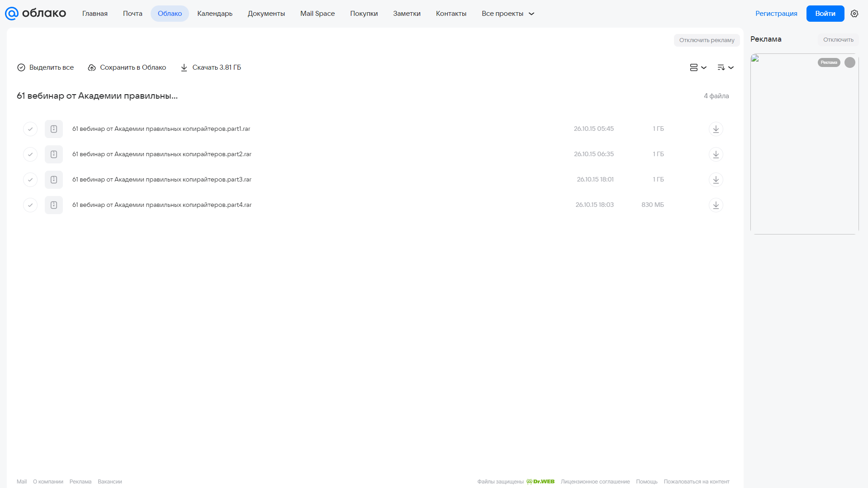Open the part2.rar file name
This screenshot has height=488, width=868.
162,154
